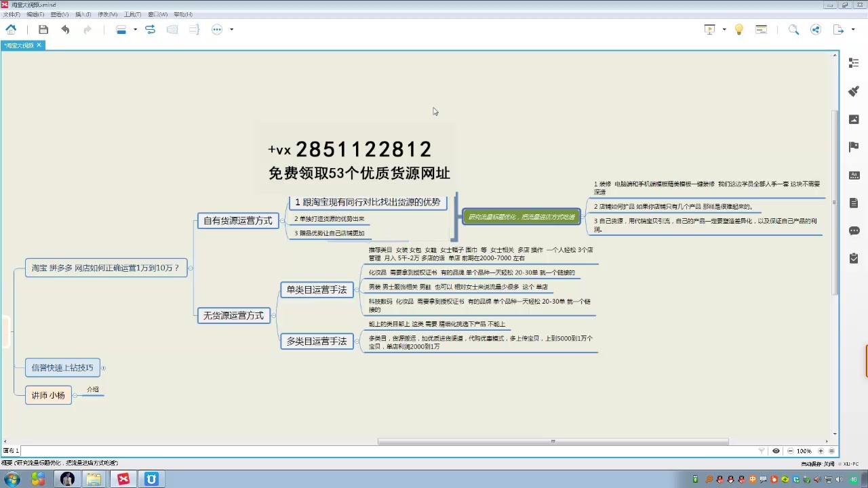Add a relationship with the curved arrows icon
Screen dimensions: 868x488
coord(150,30)
